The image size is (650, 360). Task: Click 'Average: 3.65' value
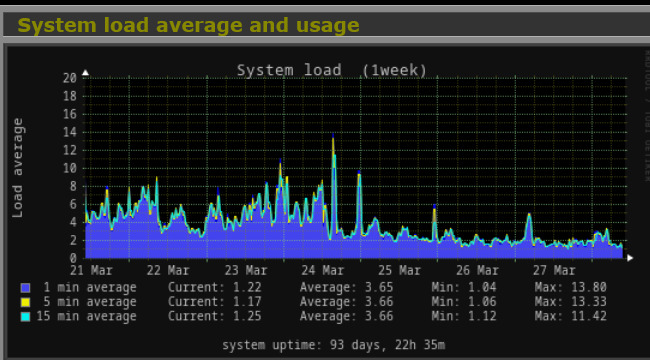(347, 287)
